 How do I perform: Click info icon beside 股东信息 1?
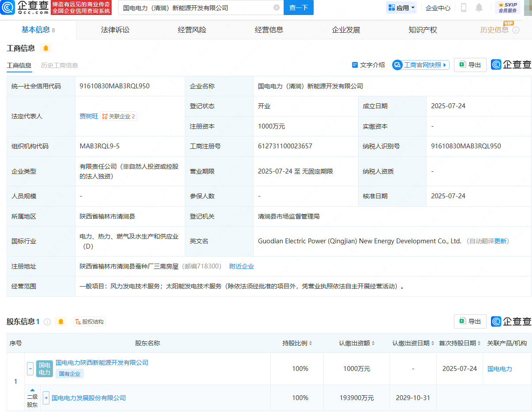tap(47, 322)
